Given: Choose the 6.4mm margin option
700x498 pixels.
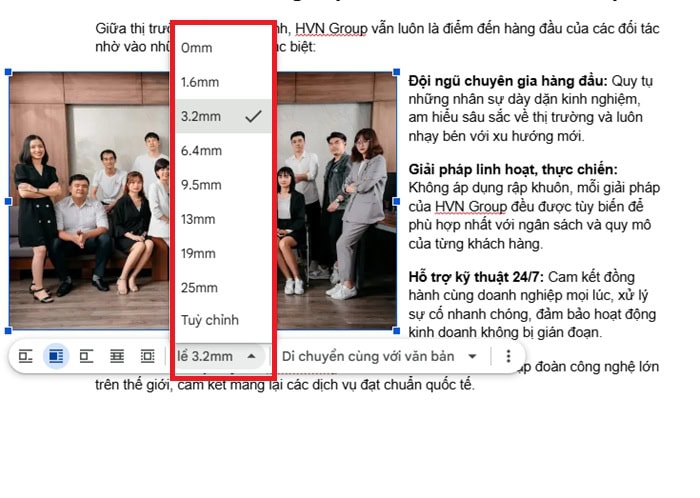Looking at the screenshot, I should pyautogui.click(x=223, y=151).
